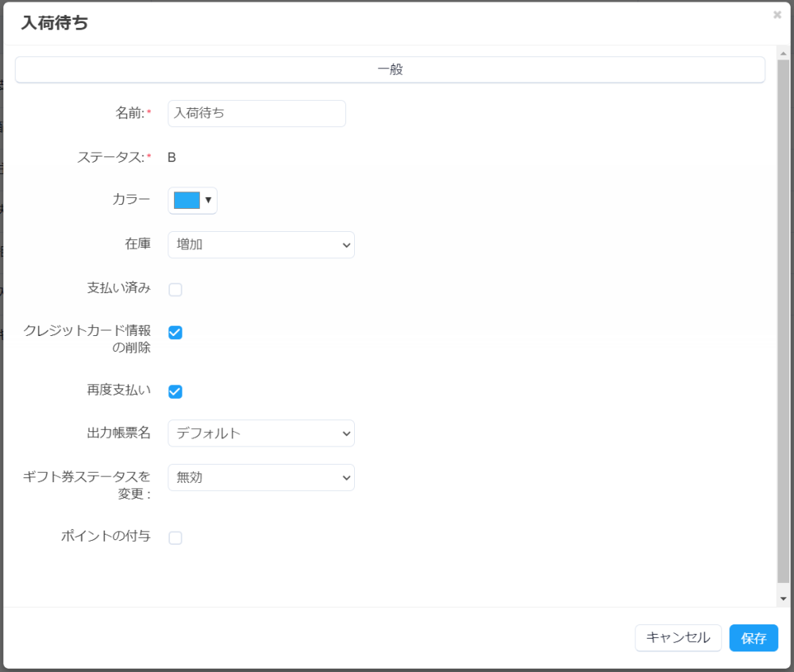This screenshot has width=794, height=672.
Task: Click the blue カラー swatch
Action: tap(187, 200)
